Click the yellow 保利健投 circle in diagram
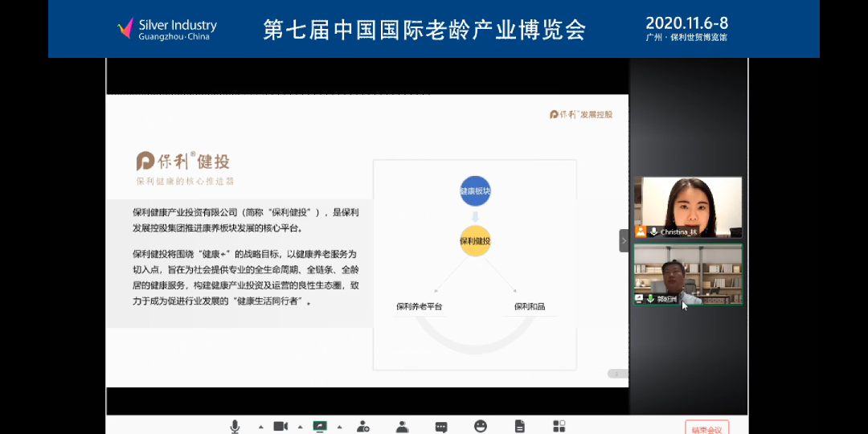The height and width of the screenshot is (434, 868). (475, 240)
